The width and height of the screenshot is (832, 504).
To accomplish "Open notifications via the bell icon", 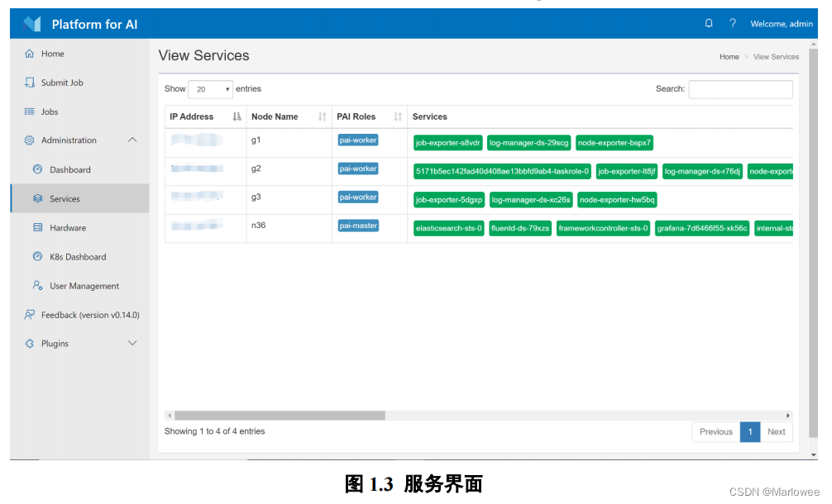I will click(709, 23).
